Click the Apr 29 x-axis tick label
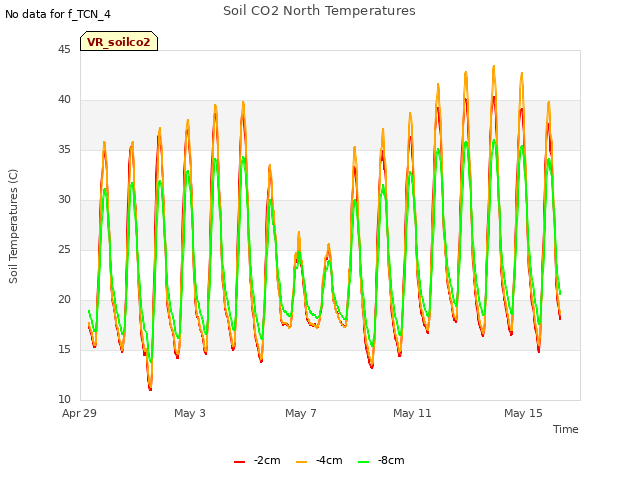 click(x=79, y=413)
